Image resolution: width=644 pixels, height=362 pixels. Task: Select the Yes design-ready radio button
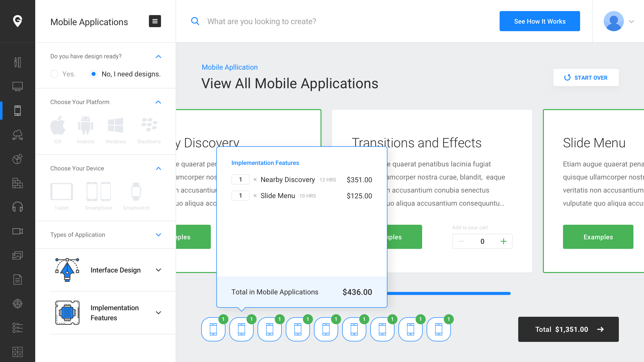(x=54, y=74)
